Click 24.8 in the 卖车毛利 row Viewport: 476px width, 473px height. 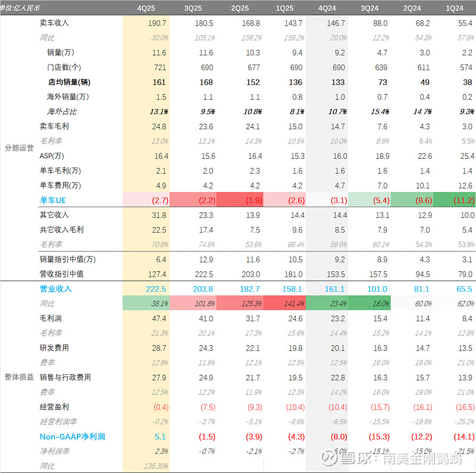pyautogui.click(x=159, y=127)
